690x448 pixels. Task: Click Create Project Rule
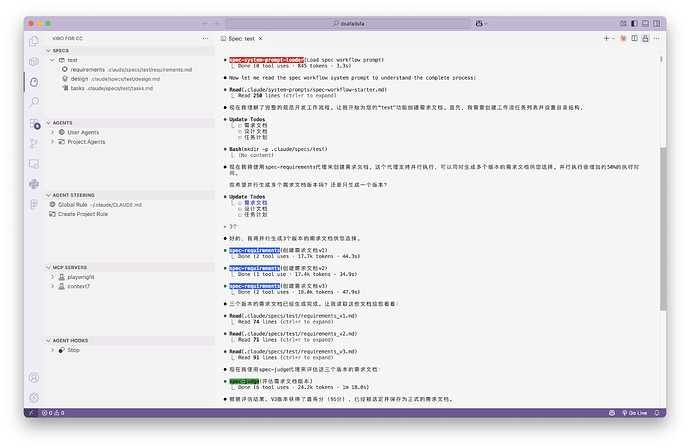click(130, 214)
